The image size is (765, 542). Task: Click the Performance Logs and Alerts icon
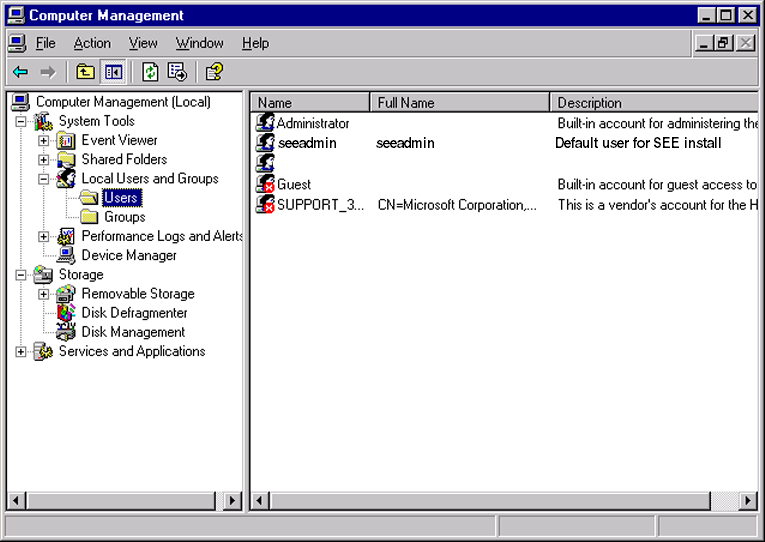coord(66,236)
